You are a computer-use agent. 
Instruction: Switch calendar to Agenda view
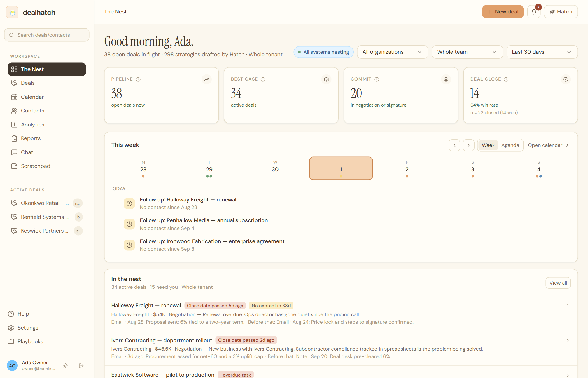point(510,145)
